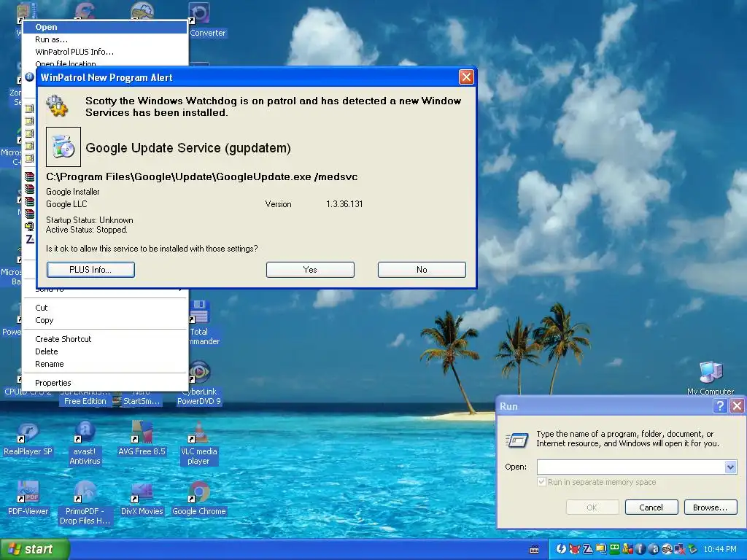This screenshot has height=560, width=747.
Task: Click Yes to allow the service
Action: 310,270
